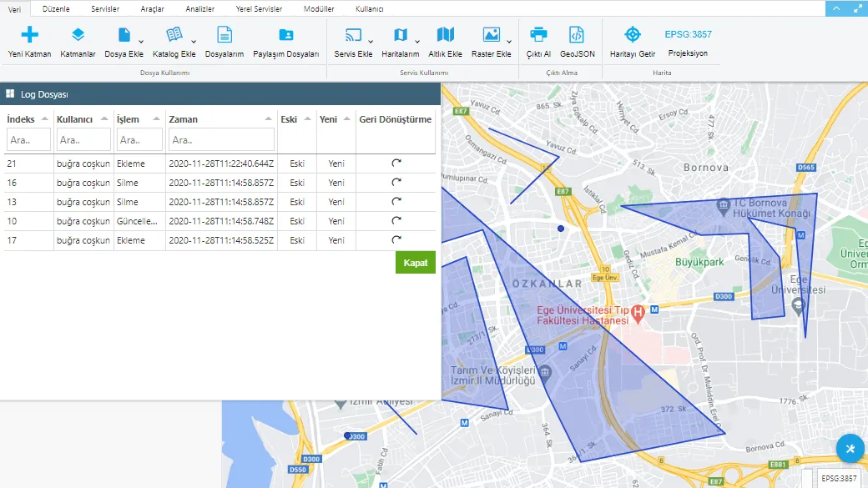Focus the İndeks search filter field
Viewport: 868px width, 488px height.
coord(28,140)
